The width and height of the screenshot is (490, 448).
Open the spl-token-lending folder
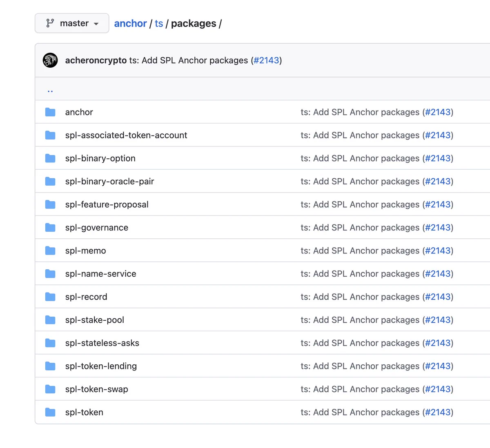click(x=101, y=366)
